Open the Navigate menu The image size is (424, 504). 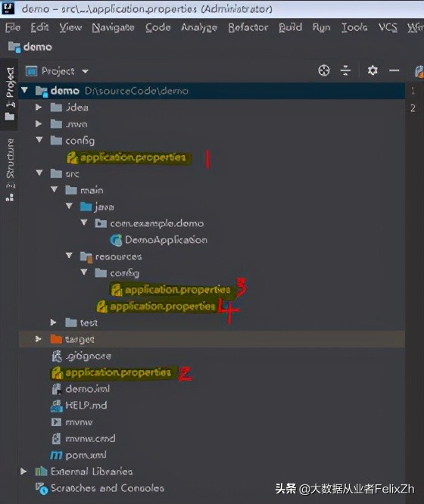[x=114, y=28]
